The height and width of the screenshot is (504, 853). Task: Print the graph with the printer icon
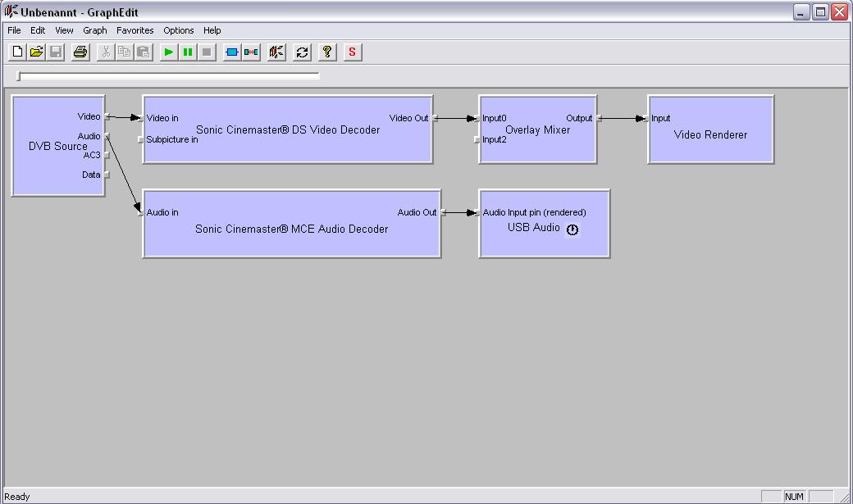tap(80, 52)
